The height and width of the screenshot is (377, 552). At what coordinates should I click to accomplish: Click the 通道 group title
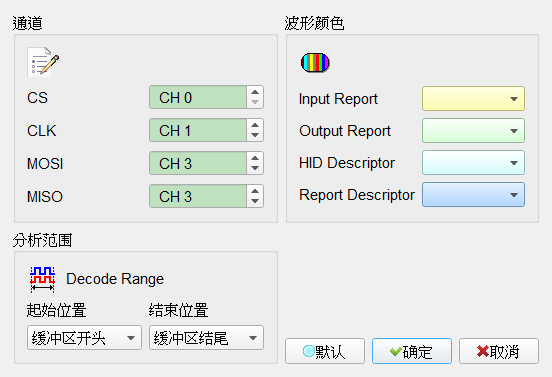27,23
